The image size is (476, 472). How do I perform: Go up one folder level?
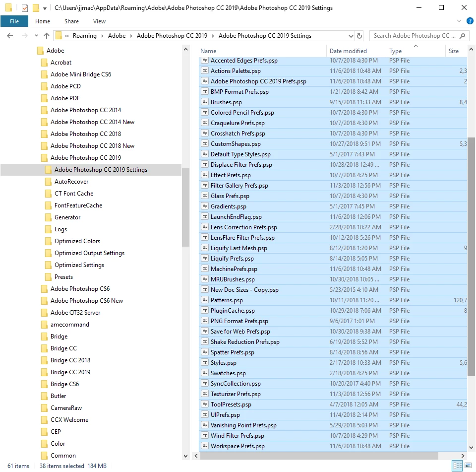tap(47, 36)
